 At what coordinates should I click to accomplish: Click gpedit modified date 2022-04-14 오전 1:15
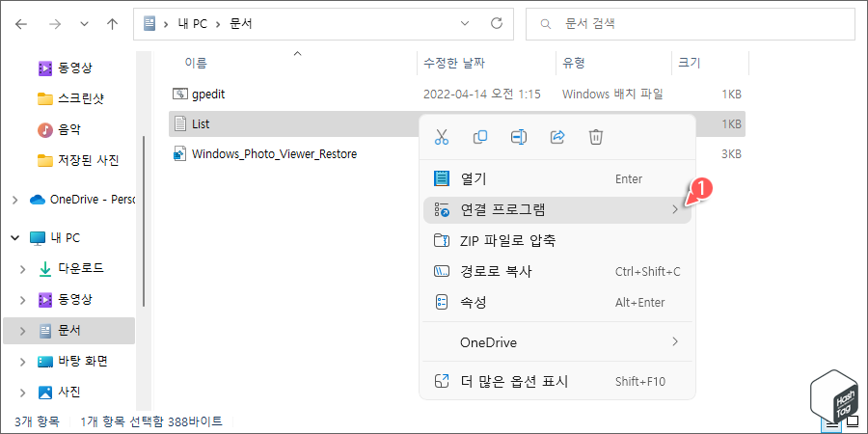tap(482, 95)
